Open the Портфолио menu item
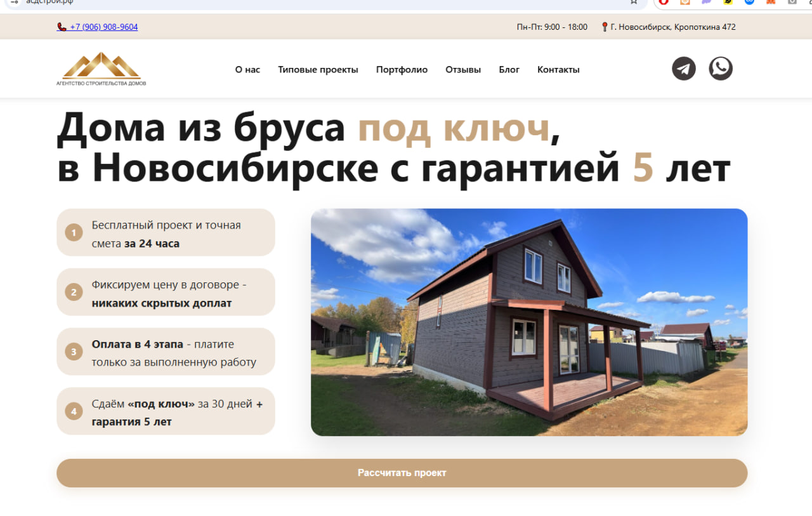This screenshot has width=812, height=516. pos(402,69)
